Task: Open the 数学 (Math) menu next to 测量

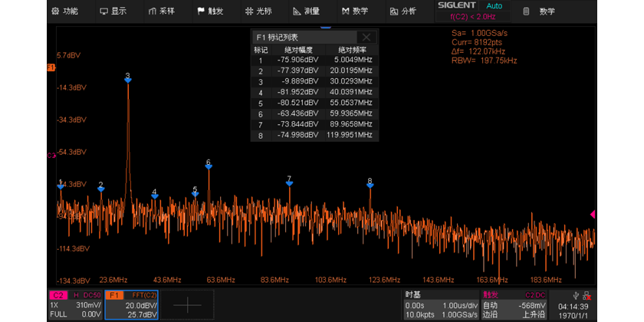Action: [354, 11]
